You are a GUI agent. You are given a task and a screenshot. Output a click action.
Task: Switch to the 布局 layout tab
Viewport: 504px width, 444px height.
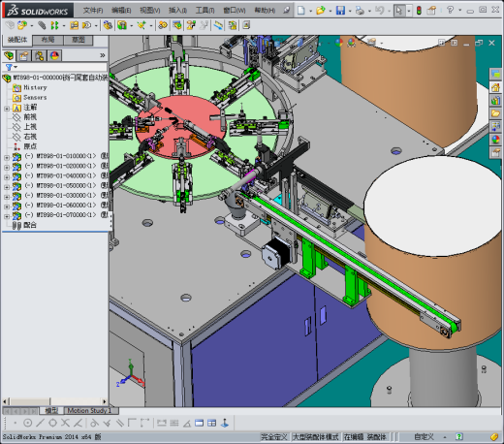click(x=47, y=40)
